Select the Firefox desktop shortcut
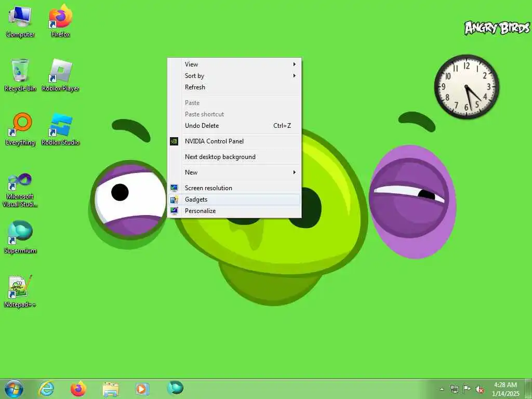 60,21
